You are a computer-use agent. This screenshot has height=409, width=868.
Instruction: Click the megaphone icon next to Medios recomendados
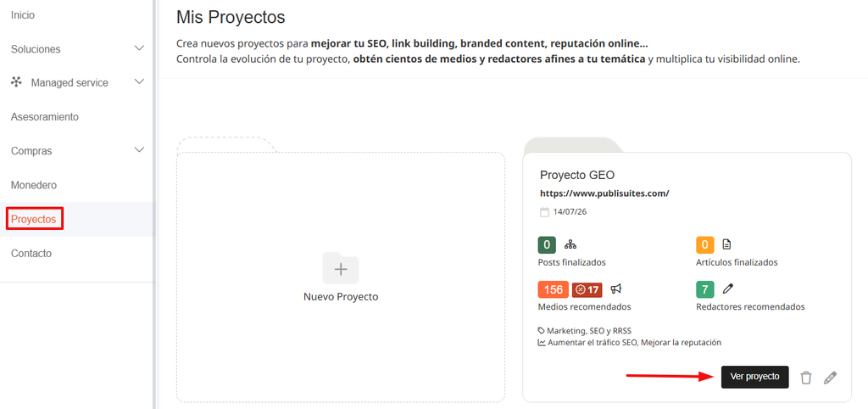pyautogui.click(x=616, y=289)
